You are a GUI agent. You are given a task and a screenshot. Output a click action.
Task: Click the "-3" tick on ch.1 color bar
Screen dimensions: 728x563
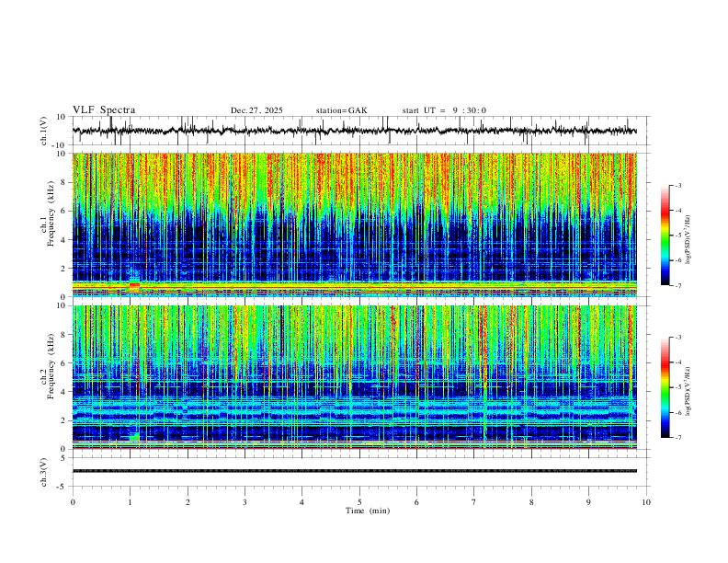(677, 185)
